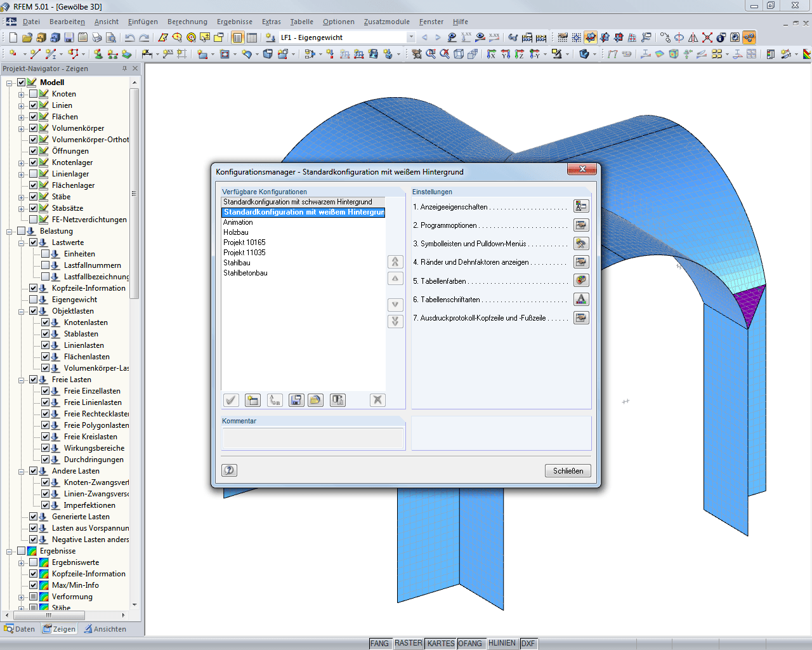Open Symbolleisten und Pulldown-Menüs icon
This screenshot has width=812, height=650.
(x=581, y=244)
